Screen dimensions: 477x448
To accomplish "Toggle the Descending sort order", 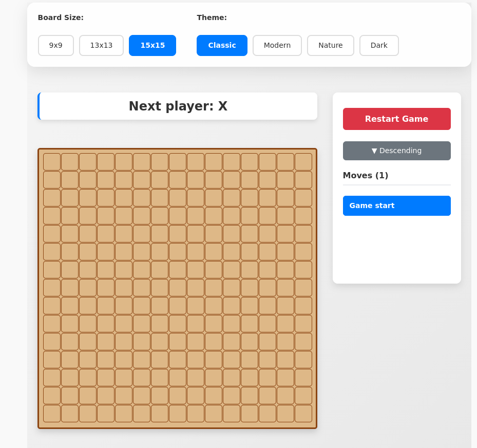I will point(396,151).
